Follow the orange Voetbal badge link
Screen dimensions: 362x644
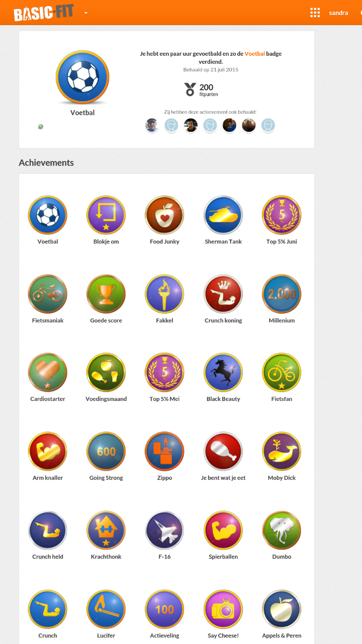pyautogui.click(x=254, y=53)
